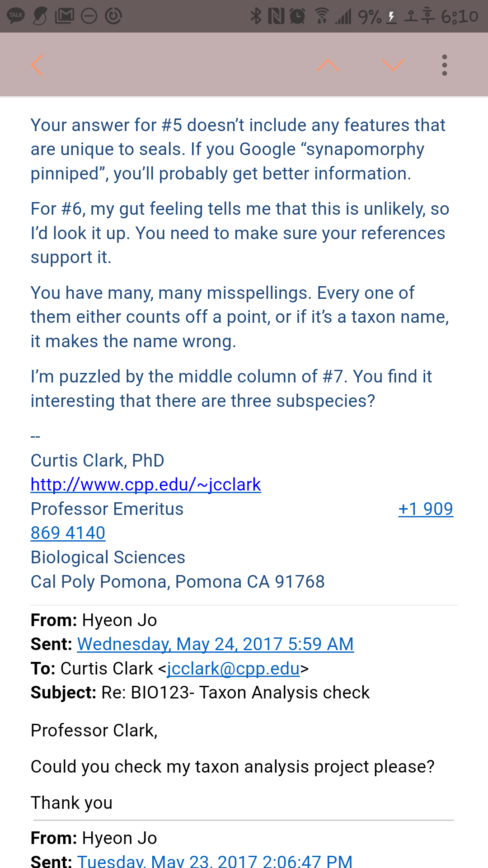
Task: Tap the Do Not Disturb notification icon
Action: (89, 16)
